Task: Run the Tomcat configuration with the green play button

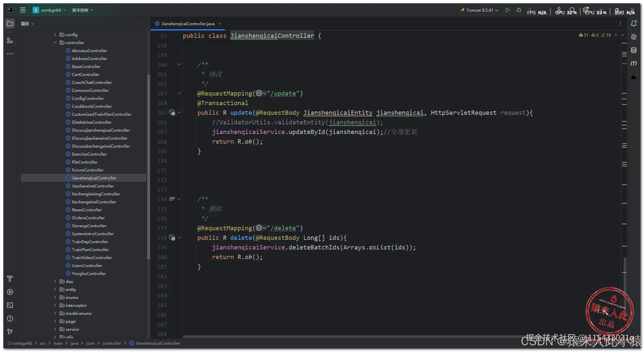Action: (508, 10)
